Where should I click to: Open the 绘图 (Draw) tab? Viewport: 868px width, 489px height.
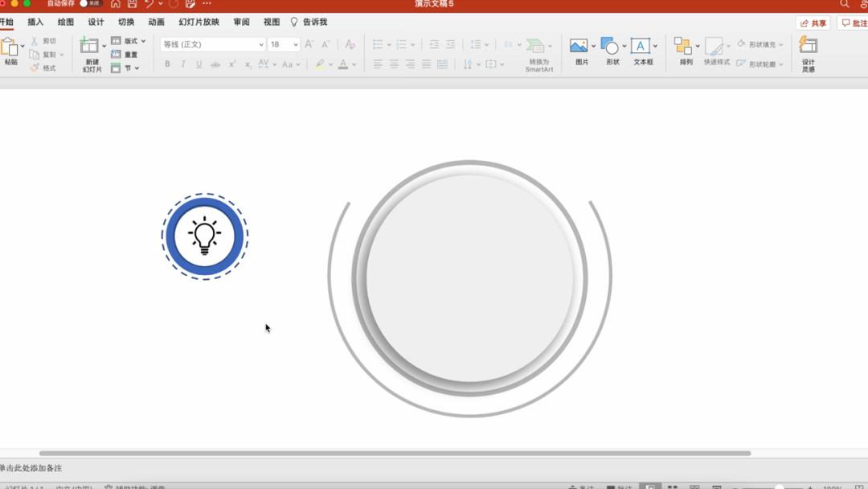pos(65,23)
